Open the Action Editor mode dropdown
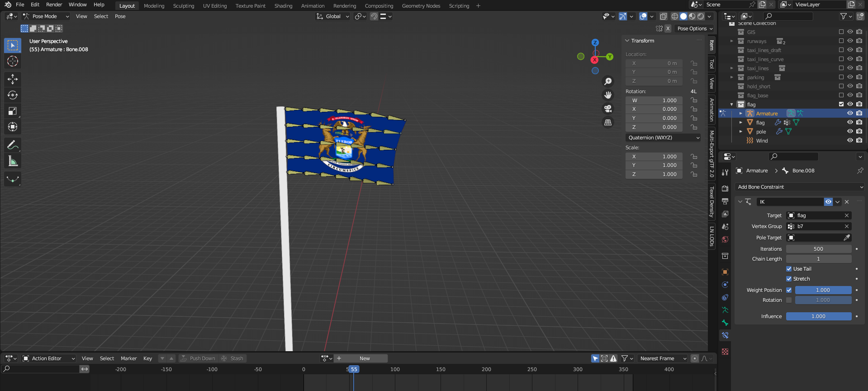This screenshot has height=391, width=868. coord(49,358)
